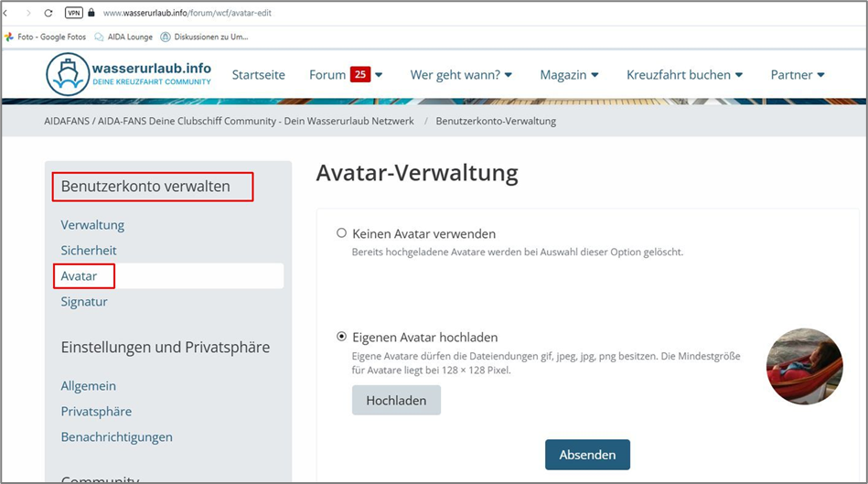This screenshot has height=484, width=868.
Task: Click the Hochladen button
Action: click(x=396, y=401)
